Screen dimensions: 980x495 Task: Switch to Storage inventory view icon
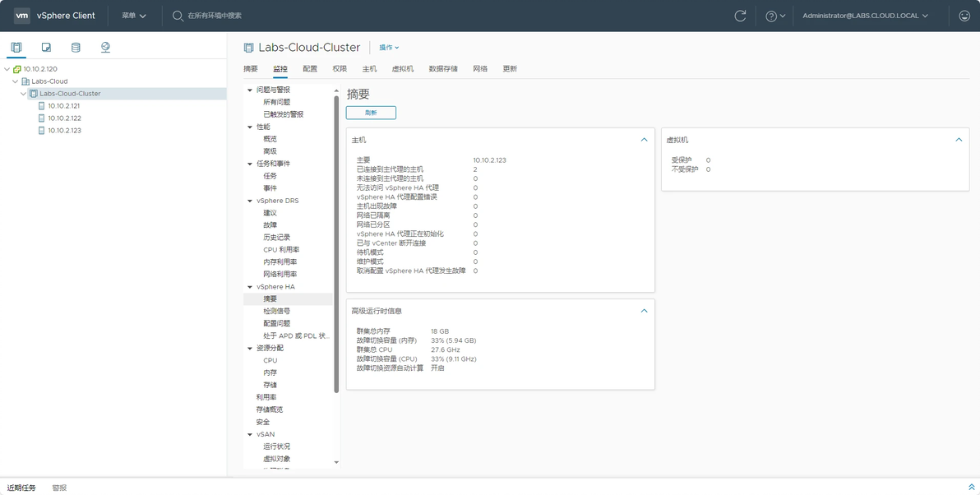[76, 47]
